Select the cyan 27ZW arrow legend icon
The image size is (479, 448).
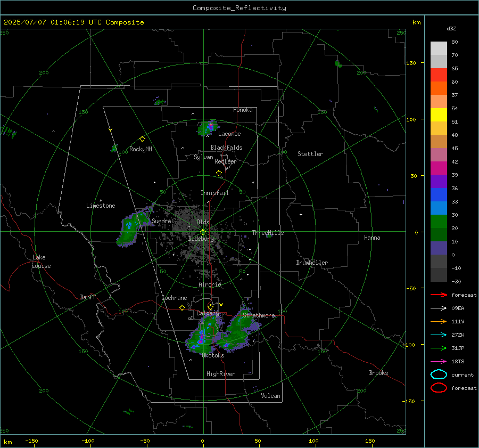pyautogui.click(x=439, y=335)
